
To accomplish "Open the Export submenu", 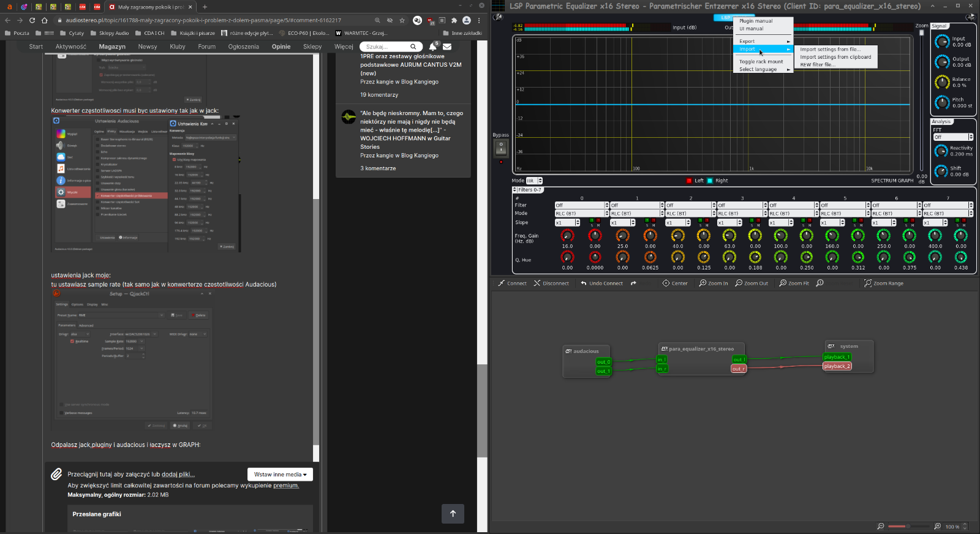I will click(763, 41).
